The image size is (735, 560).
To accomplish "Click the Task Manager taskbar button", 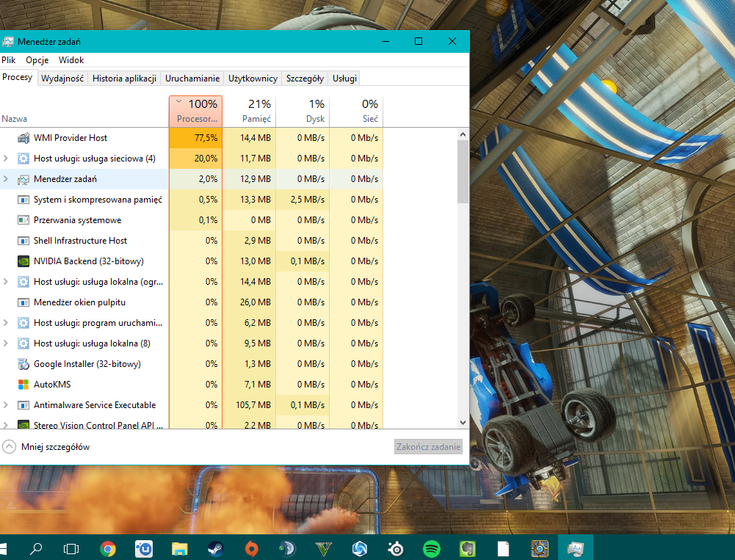I will [x=575, y=548].
